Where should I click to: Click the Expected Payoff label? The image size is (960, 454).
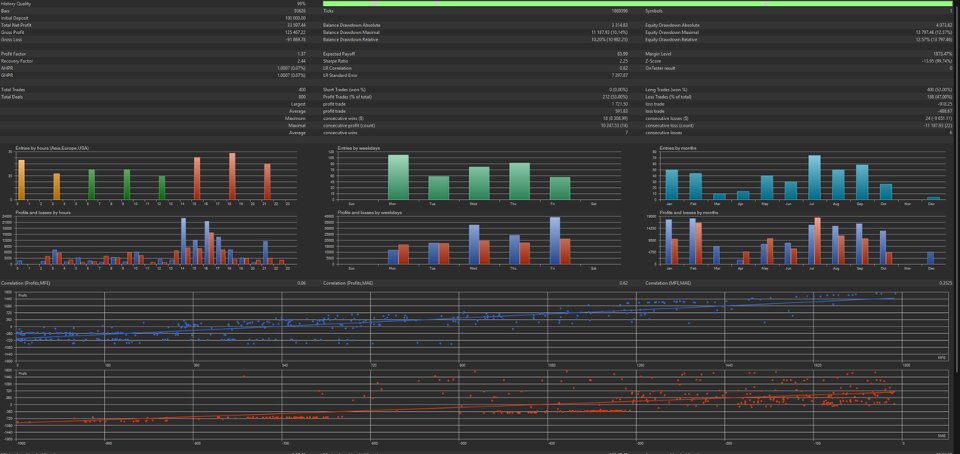[x=337, y=54]
